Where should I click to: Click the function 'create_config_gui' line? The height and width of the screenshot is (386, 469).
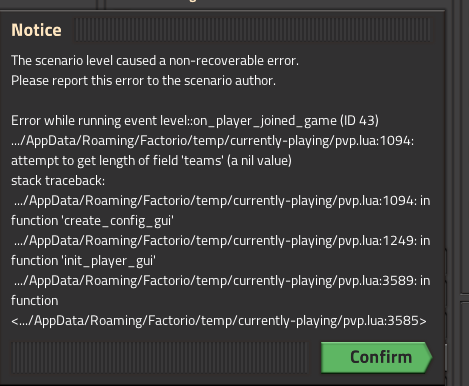tap(92, 221)
